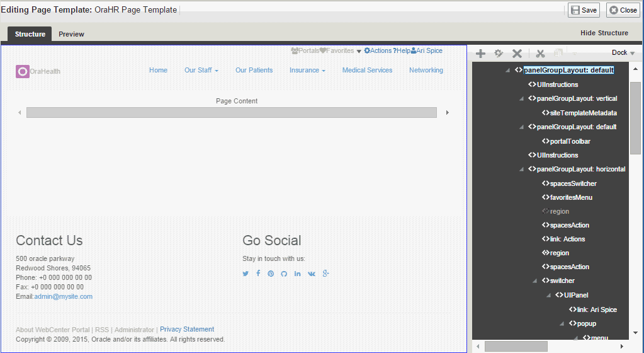Collapse the switcher tree node
The image size is (644, 353).
pos(534,281)
